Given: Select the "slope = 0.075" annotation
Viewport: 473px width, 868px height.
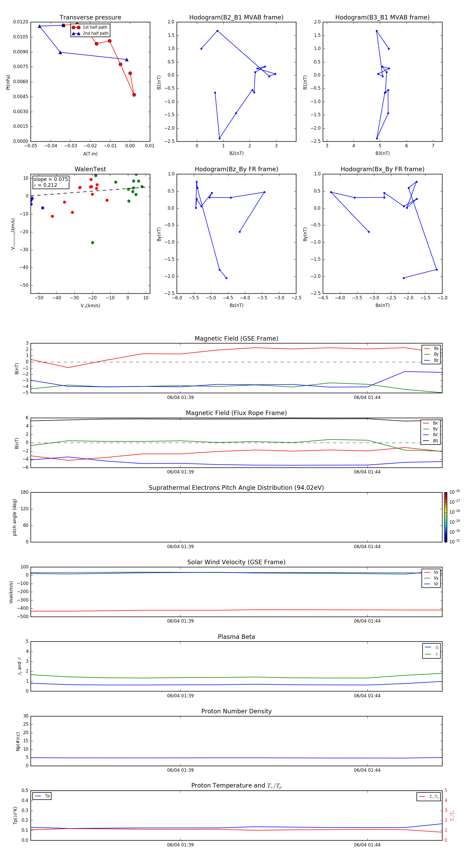Looking at the screenshot, I should pos(51,179).
